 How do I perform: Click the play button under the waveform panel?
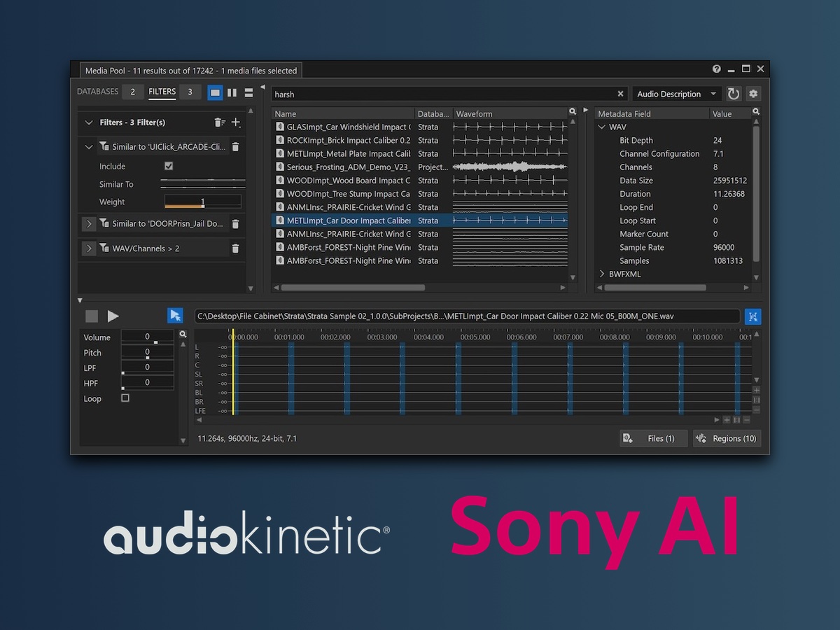pyautogui.click(x=113, y=316)
